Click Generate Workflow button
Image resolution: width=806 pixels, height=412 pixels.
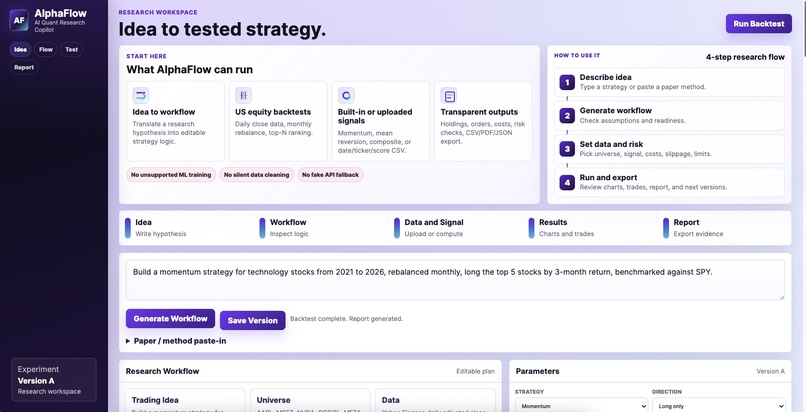click(170, 319)
